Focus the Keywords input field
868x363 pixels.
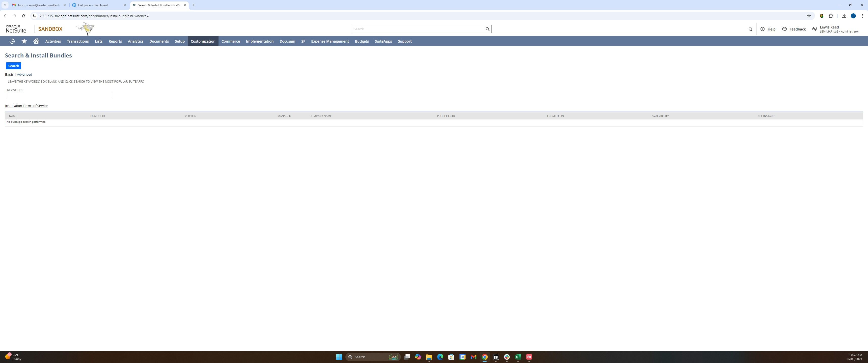[60, 95]
